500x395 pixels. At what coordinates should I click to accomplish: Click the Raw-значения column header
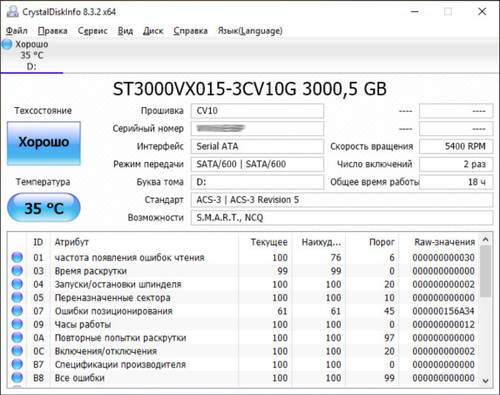pos(445,242)
